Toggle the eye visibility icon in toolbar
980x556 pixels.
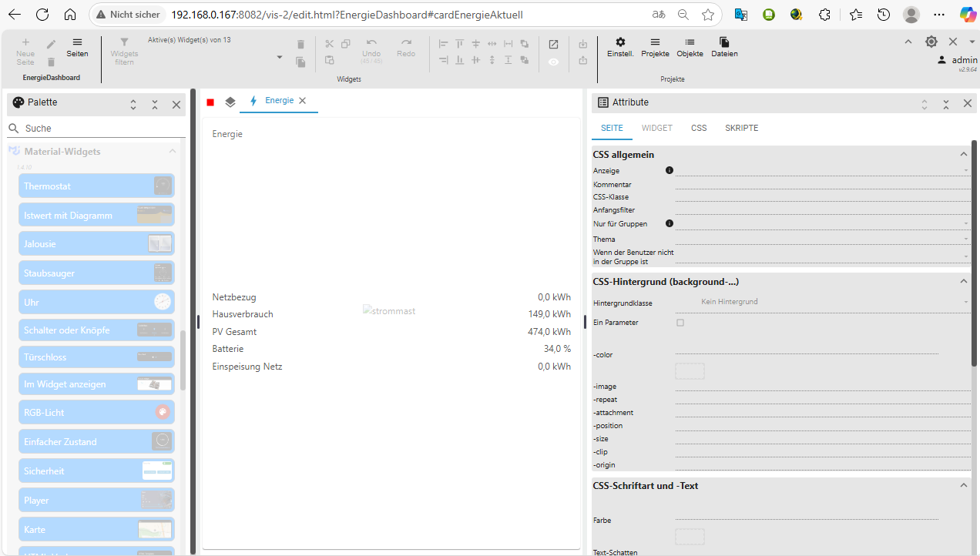[x=553, y=62]
